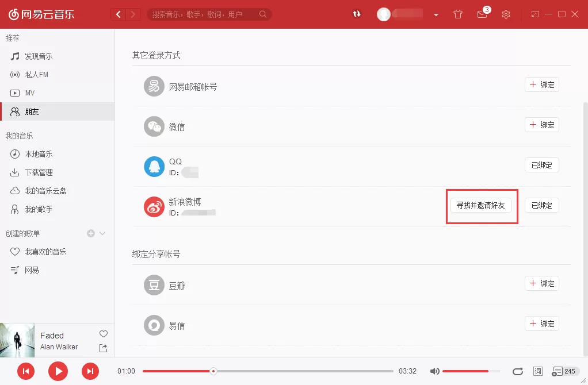The width and height of the screenshot is (588, 385).
Task: Open MV in sidebar
Action: (x=58, y=93)
